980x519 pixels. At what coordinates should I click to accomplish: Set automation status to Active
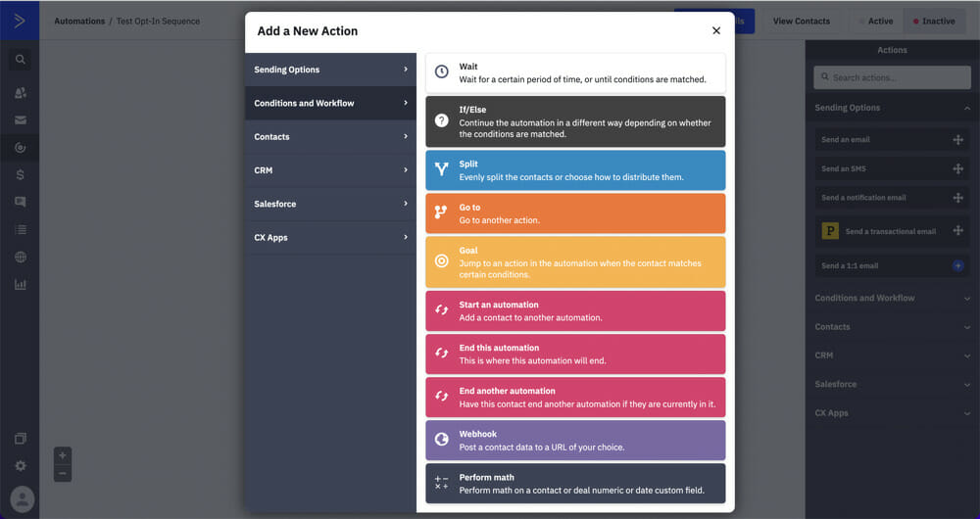pos(874,21)
